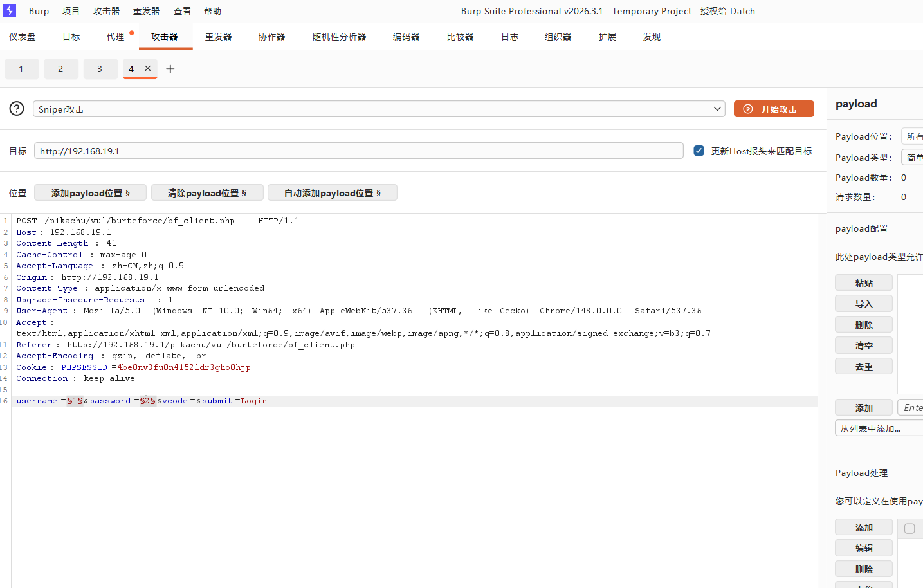Click the new payload item entry field
Image resolution: width=923 pixels, height=588 pixels.
pyautogui.click(x=910, y=408)
